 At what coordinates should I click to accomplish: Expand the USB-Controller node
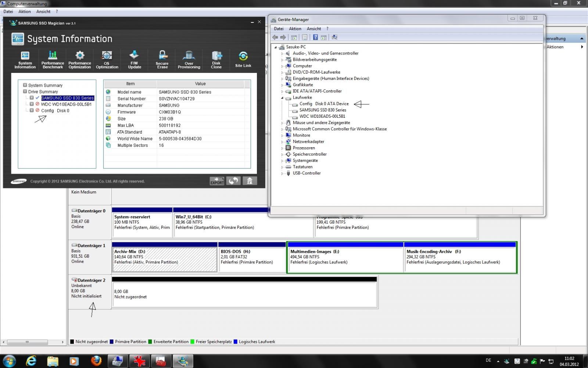click(x=282, y=173)
